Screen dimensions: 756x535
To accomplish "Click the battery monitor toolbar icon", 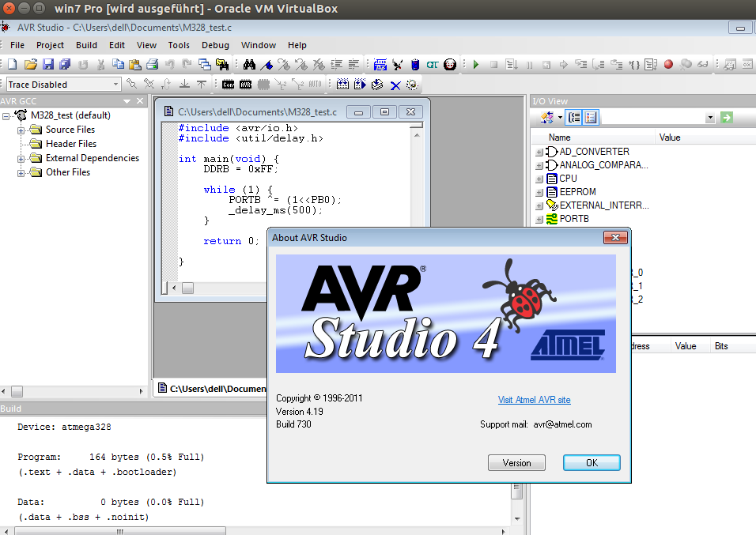I will [415, 64].
